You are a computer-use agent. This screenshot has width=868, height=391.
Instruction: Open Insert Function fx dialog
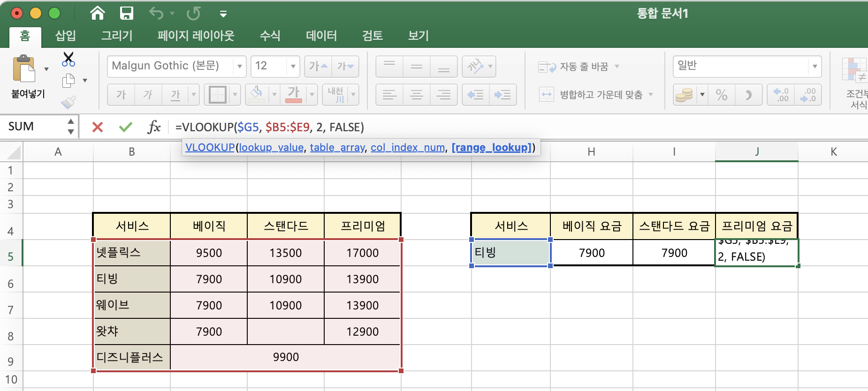click(x=154, y=127)
